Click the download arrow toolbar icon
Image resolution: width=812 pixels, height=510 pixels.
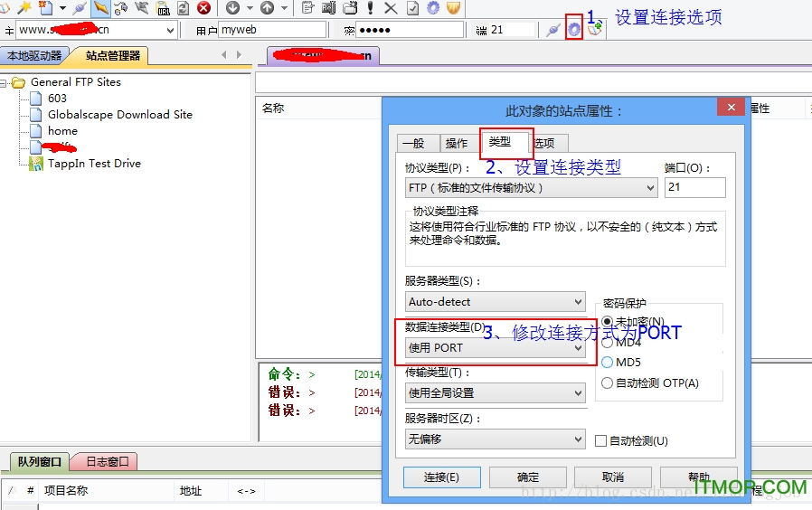point(232,8)
